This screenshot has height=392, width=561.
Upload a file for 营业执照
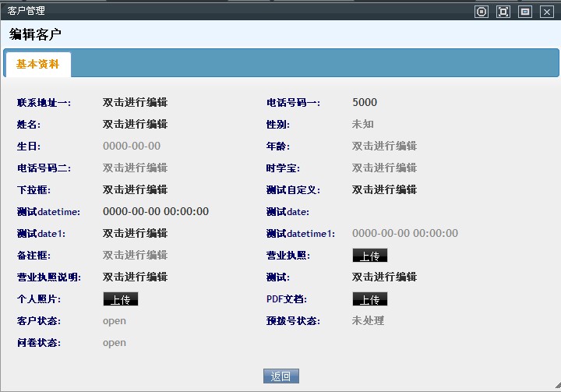(x=369, y=256)
